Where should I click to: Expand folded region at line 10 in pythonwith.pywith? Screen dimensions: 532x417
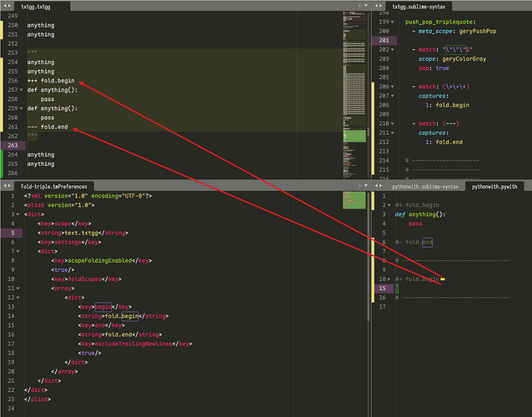pos(389,279)
